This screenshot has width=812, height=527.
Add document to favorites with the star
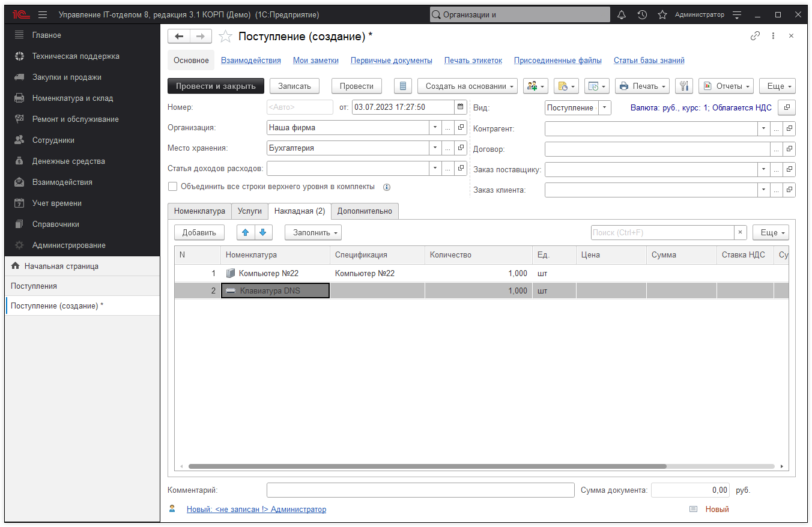[x=225, y=36]
